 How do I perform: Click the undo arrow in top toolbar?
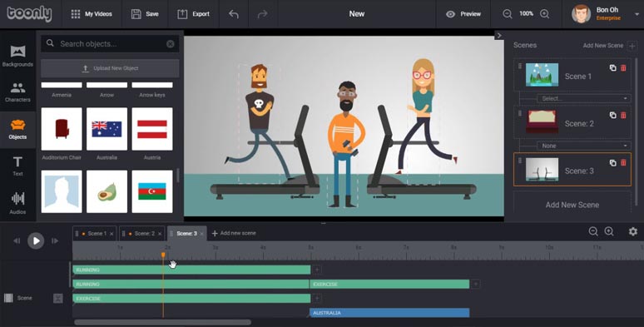(234, 14)
